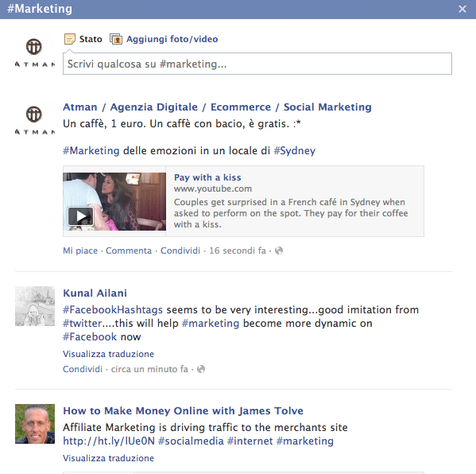
Task: Click the globe icon on Atman post
Action: pos(279,251)
